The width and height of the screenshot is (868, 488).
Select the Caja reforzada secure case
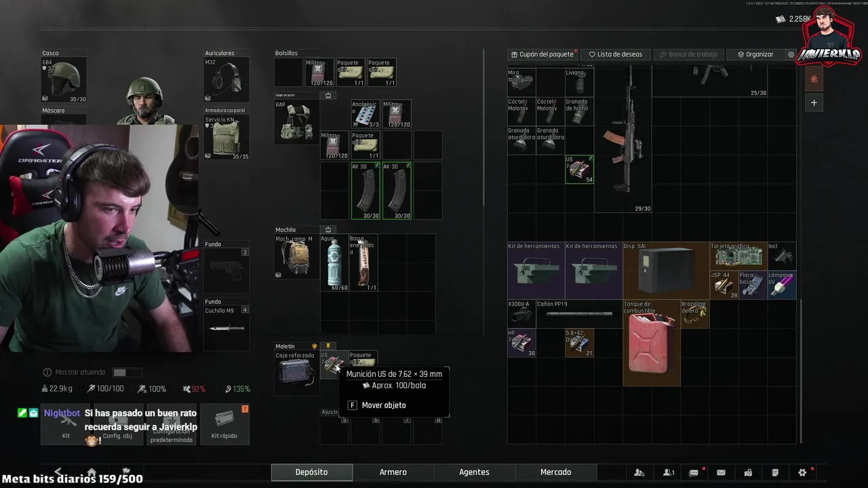click(297, 373)
